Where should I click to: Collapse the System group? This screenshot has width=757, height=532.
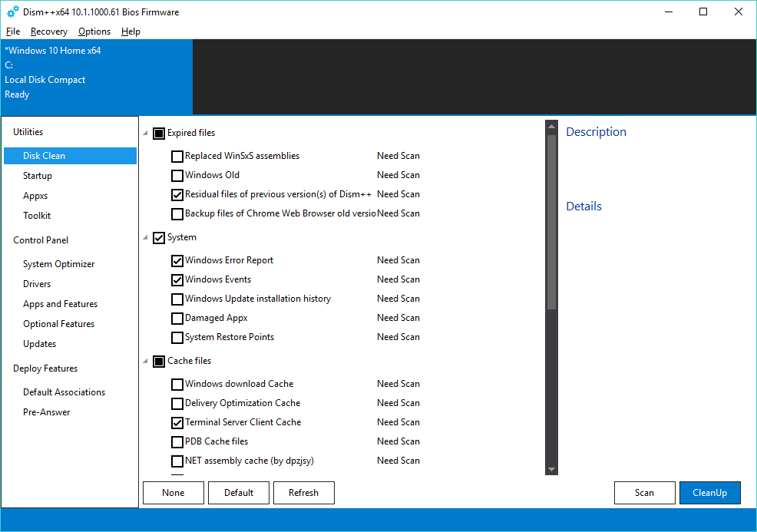pyautogui.click(x=145, y=237)
